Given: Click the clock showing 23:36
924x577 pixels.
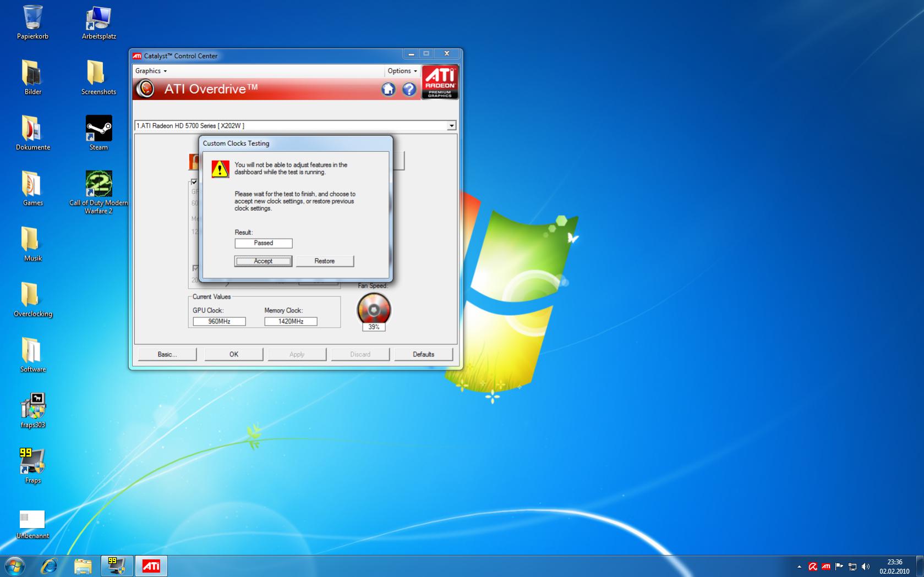Looking at the screenshot, I should tap(894, 562).
